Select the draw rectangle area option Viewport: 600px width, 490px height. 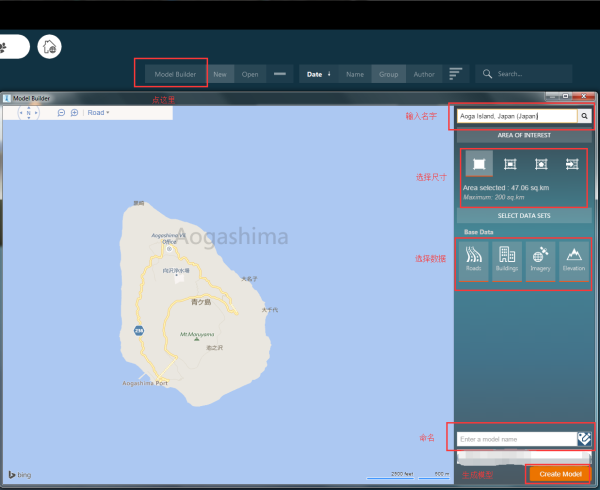coord(510,164)
